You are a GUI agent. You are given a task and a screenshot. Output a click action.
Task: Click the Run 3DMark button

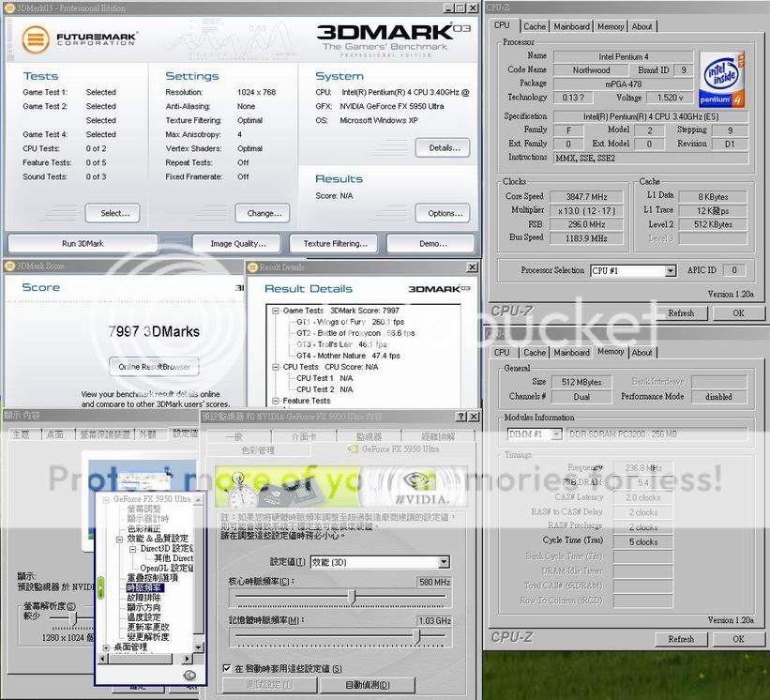tap(83, 244)
